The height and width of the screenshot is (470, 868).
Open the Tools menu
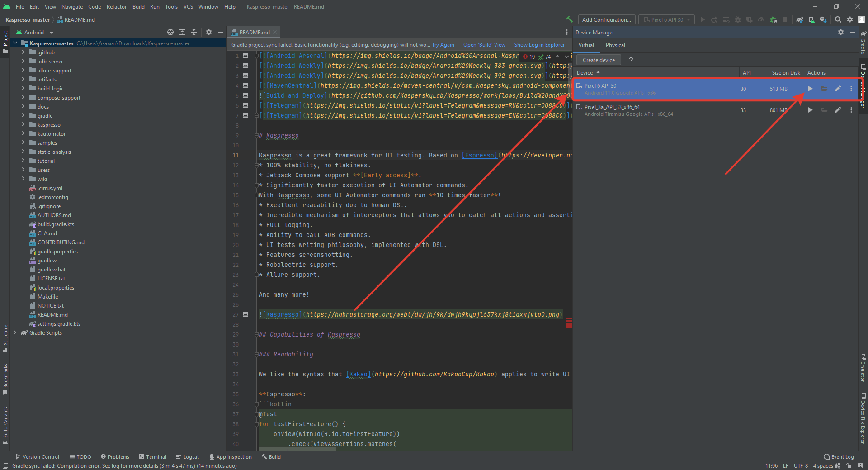[x=171, y=7]
